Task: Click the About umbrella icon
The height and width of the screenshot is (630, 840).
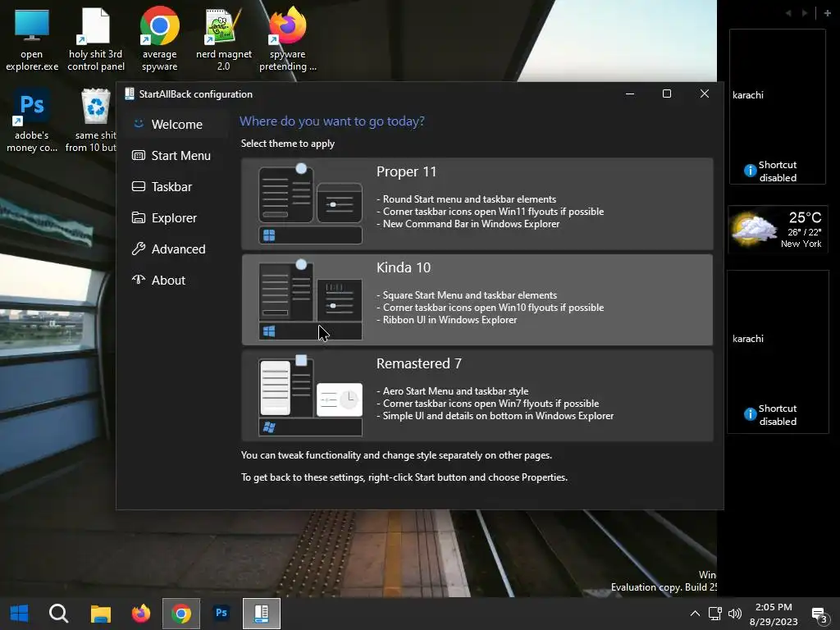Action: [x=138, y=279]
